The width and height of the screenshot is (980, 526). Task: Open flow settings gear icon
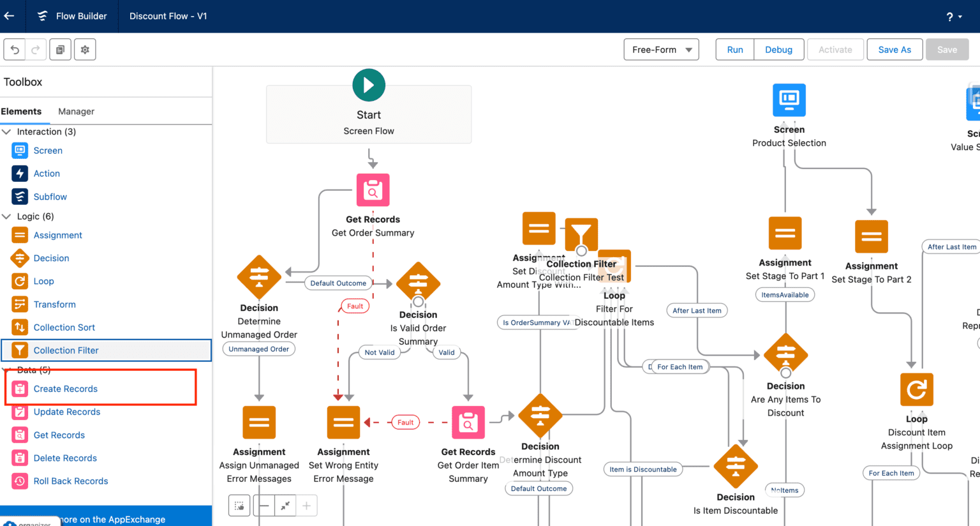[x=85, y=50]
